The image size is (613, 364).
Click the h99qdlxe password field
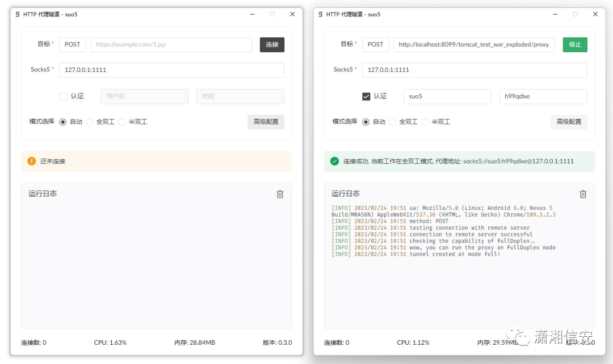click(x=543, y=96)
